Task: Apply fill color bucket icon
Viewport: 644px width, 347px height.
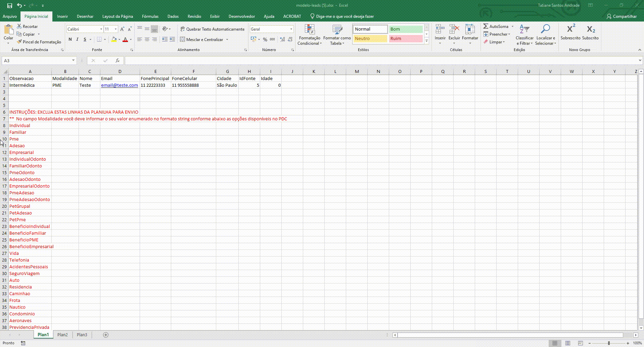Action: (x=114, y=39)
